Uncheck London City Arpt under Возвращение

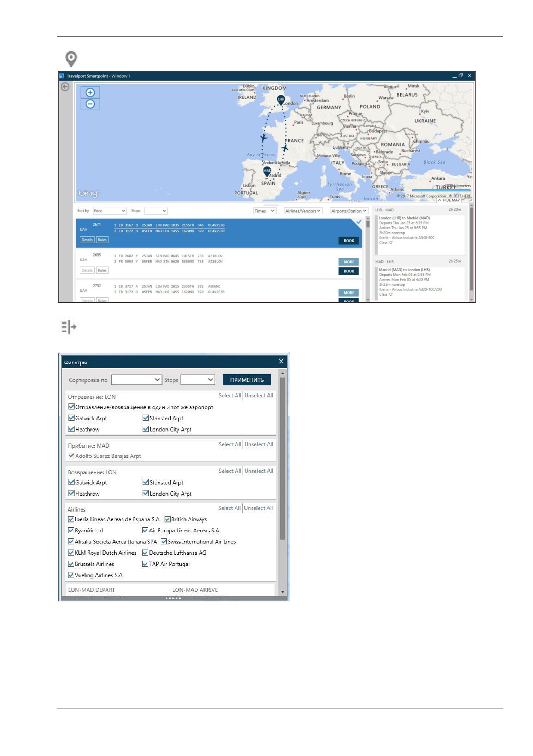click(146, 493)
